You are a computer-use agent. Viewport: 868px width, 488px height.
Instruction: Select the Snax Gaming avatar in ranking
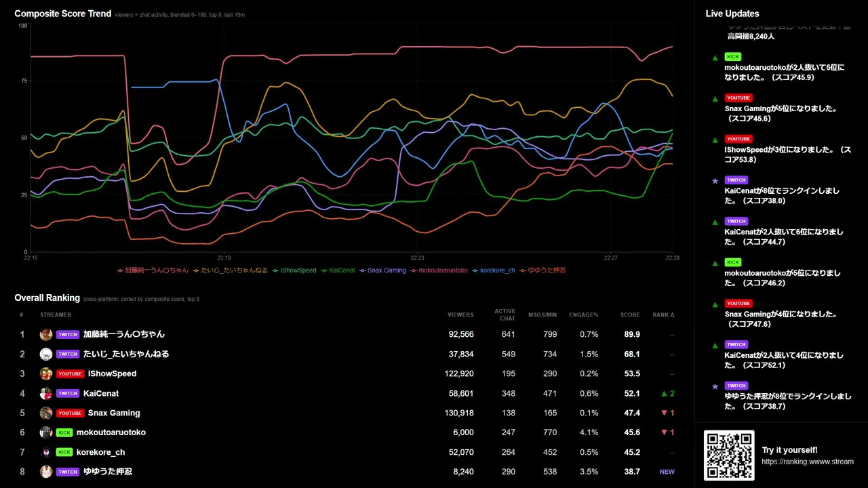pos(46,413)
